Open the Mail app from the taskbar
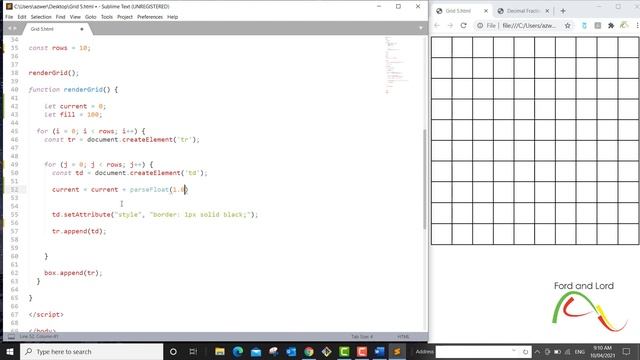640x360 pixels. (x=256, y=351)
